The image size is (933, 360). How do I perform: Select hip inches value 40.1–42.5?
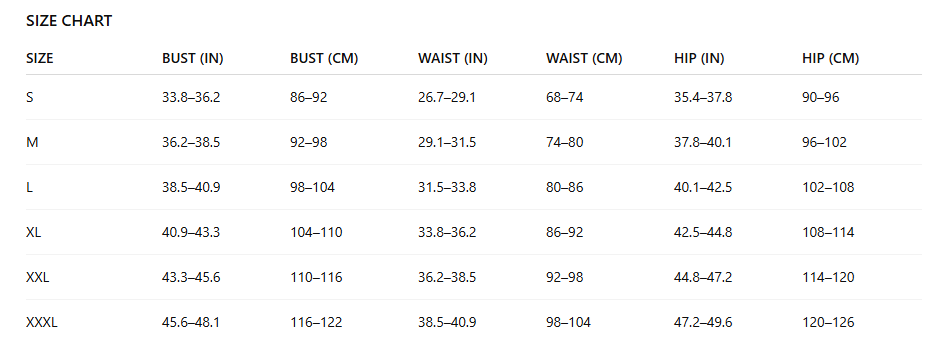coord(703,187)
